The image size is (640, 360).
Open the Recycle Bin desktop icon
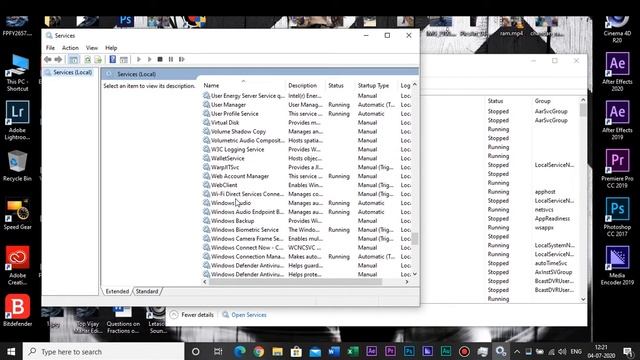[17, 166]
